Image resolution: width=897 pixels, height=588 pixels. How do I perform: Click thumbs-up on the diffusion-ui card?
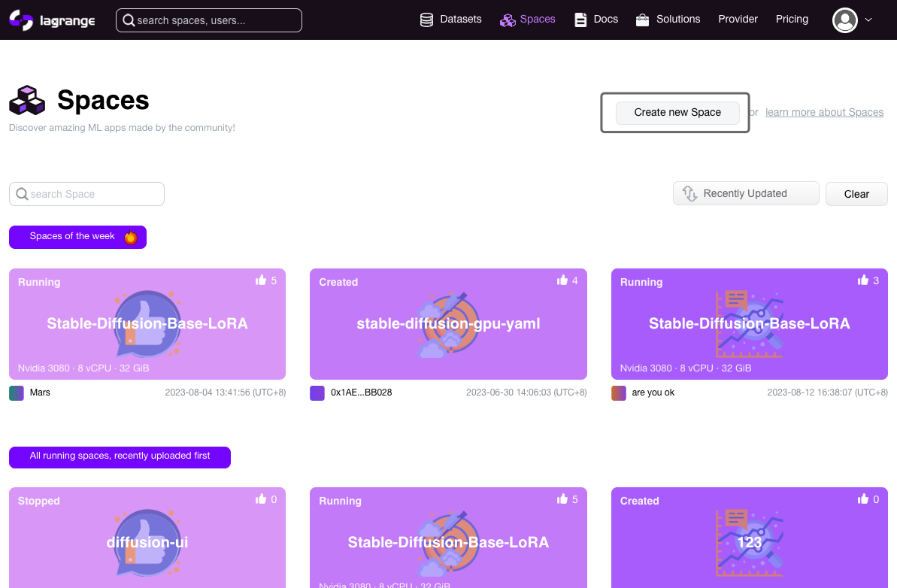coord(261,499)
